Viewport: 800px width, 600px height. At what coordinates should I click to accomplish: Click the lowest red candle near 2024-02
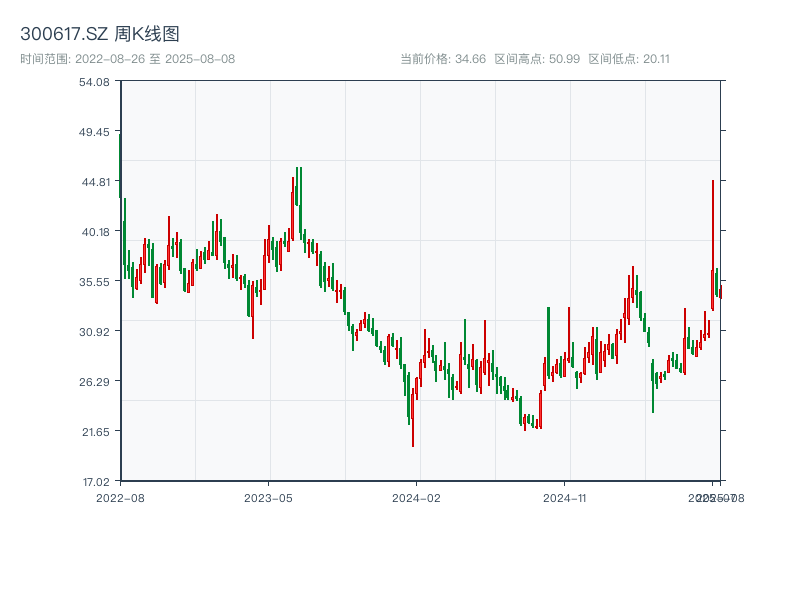pyautogui.click(x=413, y=418)
